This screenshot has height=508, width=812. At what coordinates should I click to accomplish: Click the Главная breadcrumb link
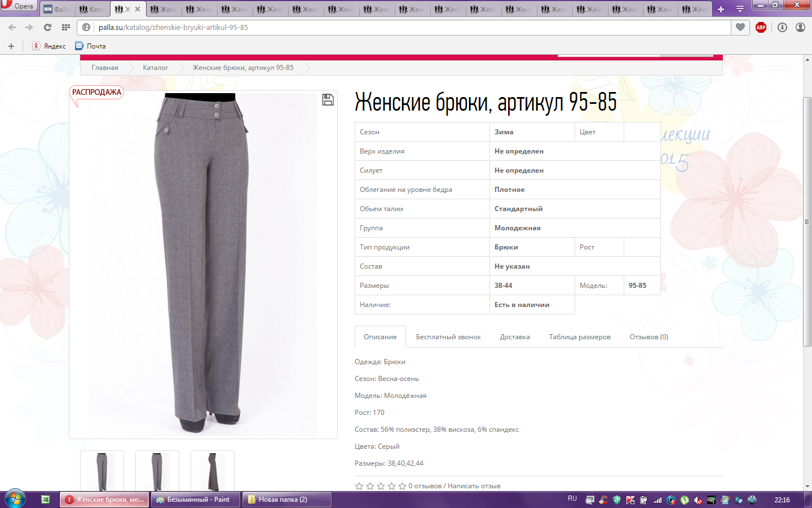tap(105, 68)
